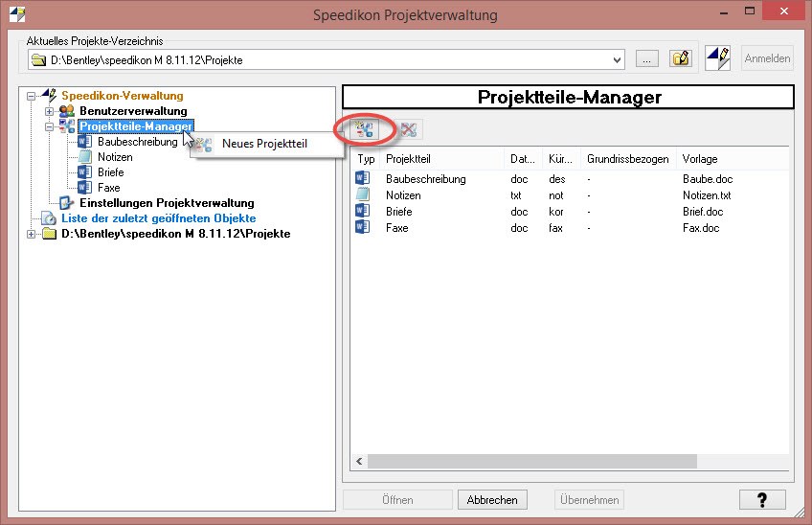Click the Speedikon pencil logo button
Screen dimensions: 812x525
point(718,58)
